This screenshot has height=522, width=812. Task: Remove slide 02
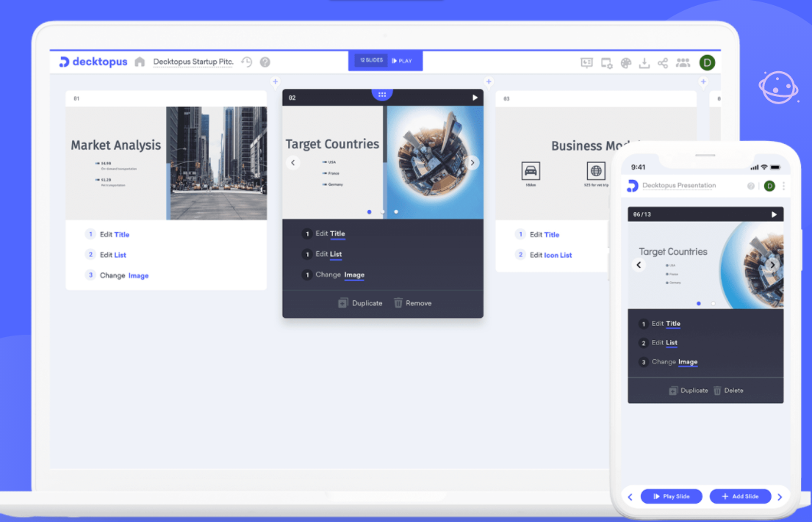pyautogui.click(x=413, y=303)
